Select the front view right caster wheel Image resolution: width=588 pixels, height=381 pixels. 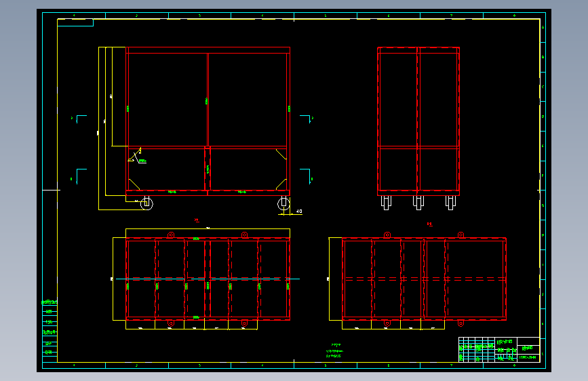coord(284,203)
